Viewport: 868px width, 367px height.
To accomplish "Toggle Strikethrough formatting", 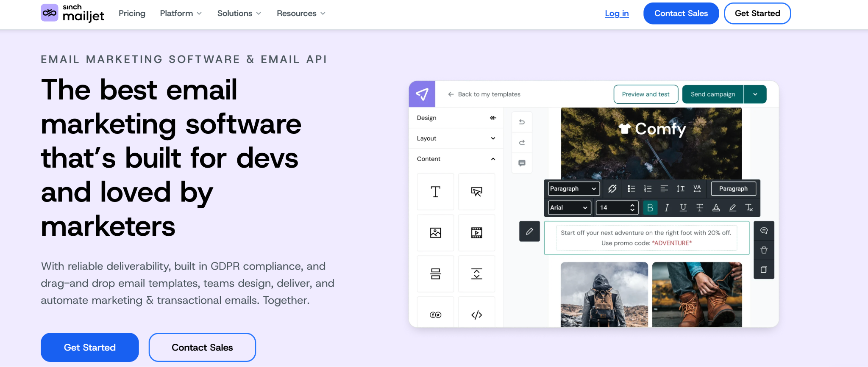I will pos(700,208).
